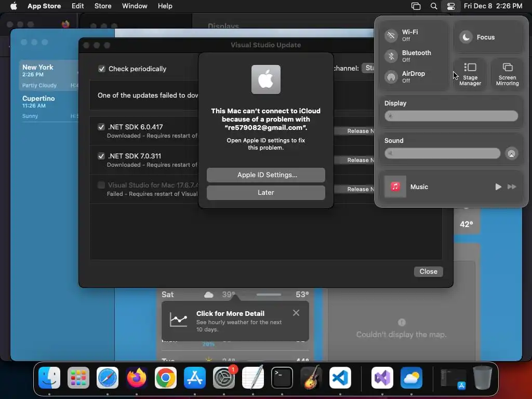The width and height of the screenshot is (532, 399).
Task: Open Spotlight search in menu bar
Action: click(x=433, y=6)
